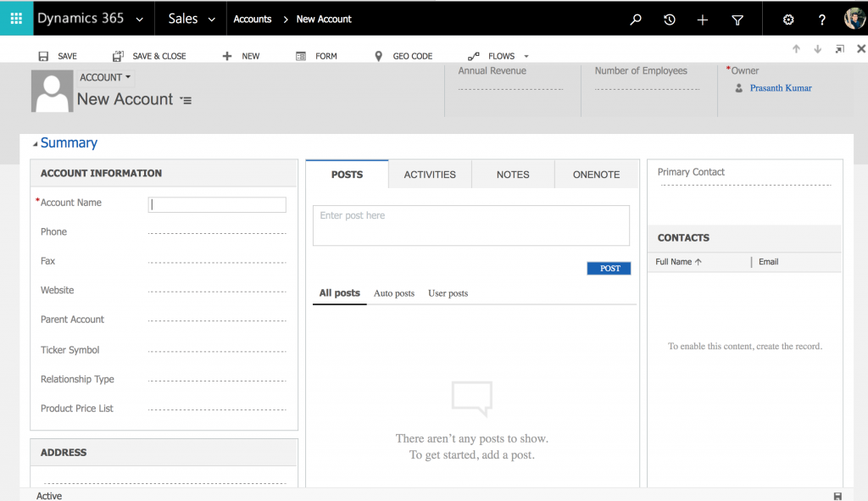The width and height of the screenshot is (868, 501).
Task: Open owner link Prasanth Kumar
Action: click(780, 87)
